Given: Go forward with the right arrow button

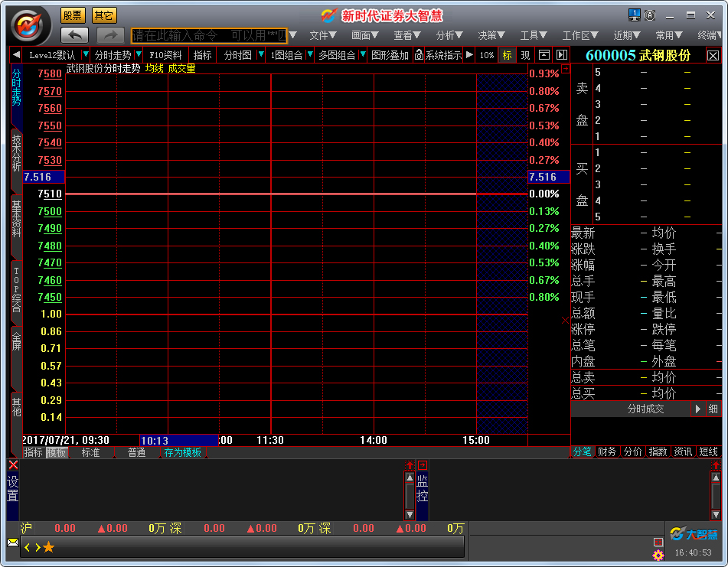Looking at the screenshot, I should pos(110,35).
